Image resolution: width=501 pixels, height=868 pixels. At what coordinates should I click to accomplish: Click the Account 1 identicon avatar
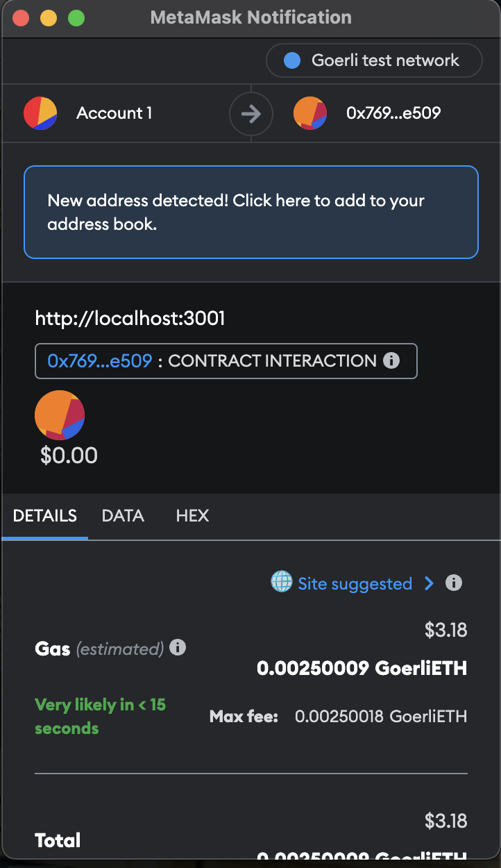[x=40, y=113]
